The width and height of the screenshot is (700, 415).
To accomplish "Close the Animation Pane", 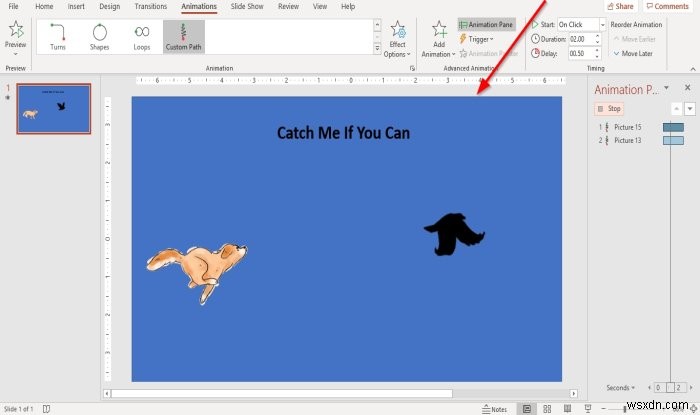I will click(x=688, y=88).
